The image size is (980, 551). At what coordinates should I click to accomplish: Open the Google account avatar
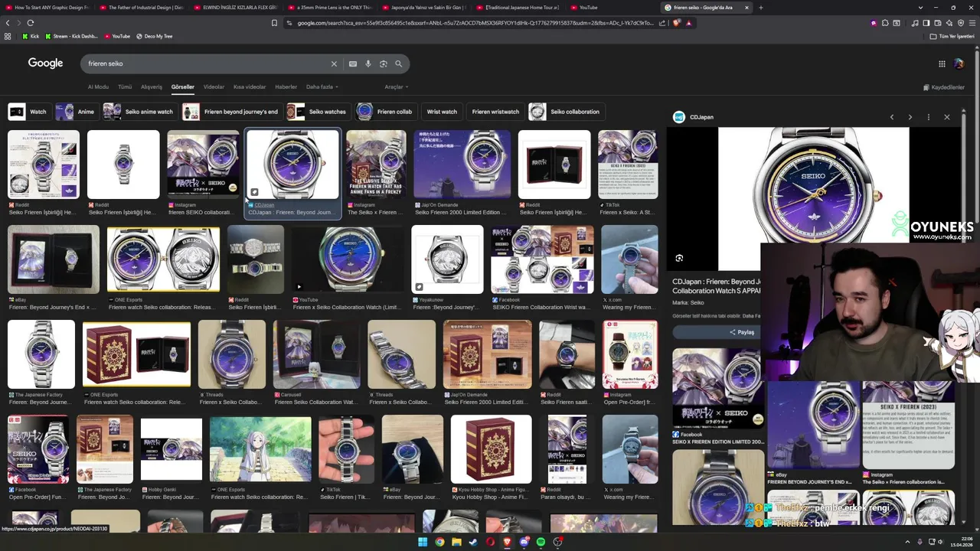point(959,64)
